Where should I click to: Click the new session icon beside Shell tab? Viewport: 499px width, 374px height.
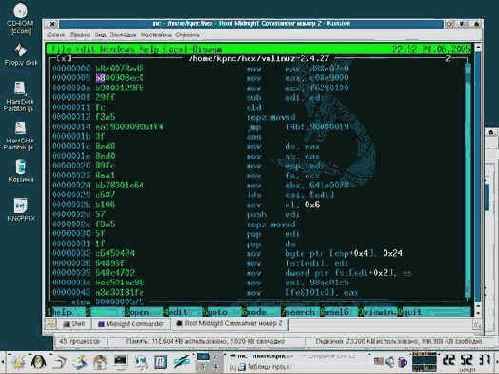(51, 324)
